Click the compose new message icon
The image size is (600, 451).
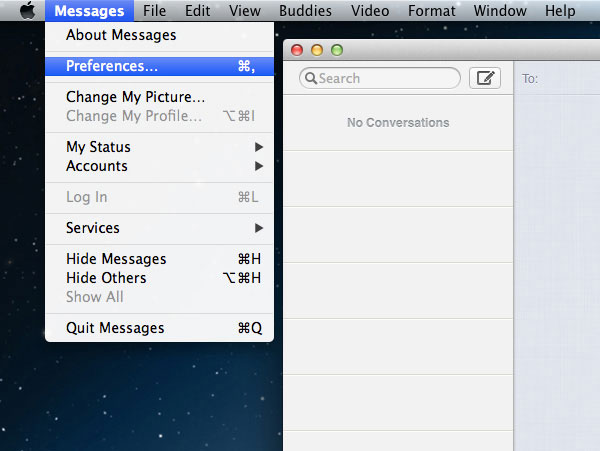(x=485, y=78)
